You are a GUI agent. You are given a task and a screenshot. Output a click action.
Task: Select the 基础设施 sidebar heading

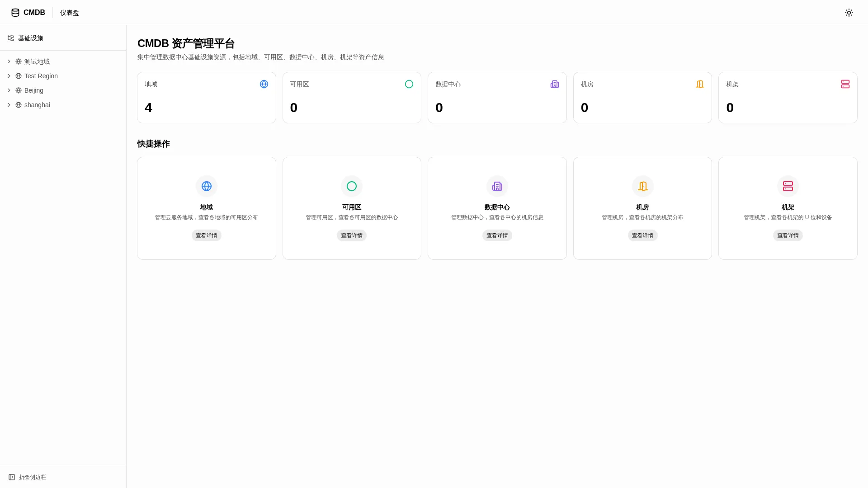[31, 38]
